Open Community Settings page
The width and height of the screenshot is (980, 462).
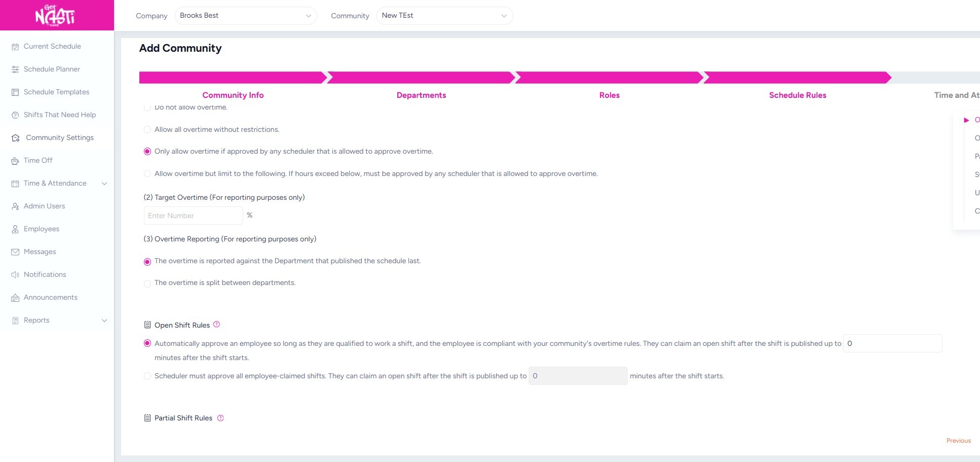tap(60, 138)
